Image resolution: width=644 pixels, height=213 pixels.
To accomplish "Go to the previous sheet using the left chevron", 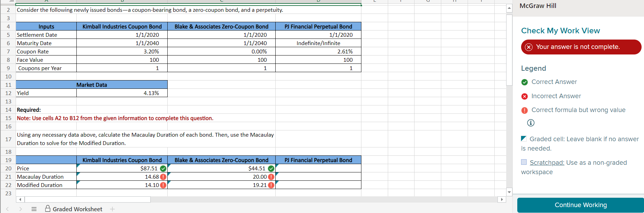I will 7,209.
